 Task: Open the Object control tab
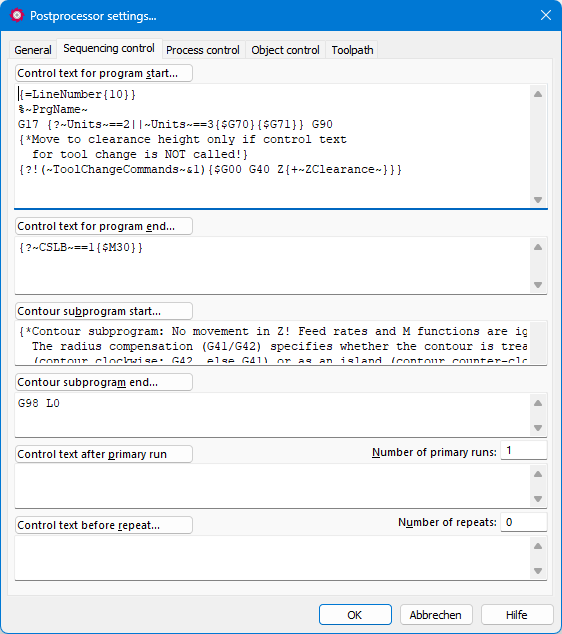coord(285,50)
